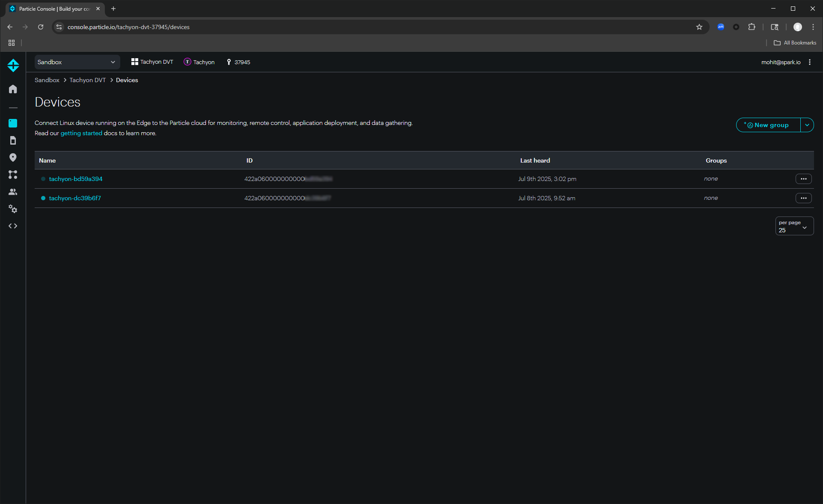Open the Location pin sidebar icon
This screenshot has width=823, height=504.
click(13, 157)
